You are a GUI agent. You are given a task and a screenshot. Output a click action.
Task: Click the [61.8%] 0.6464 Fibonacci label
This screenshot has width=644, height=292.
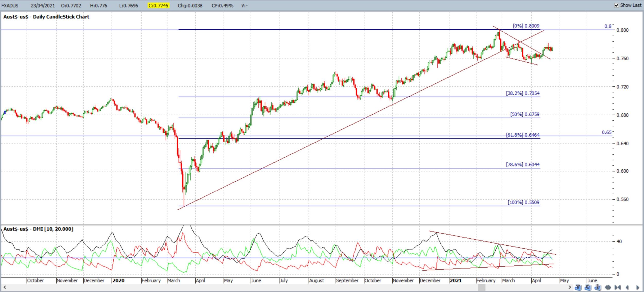pyautogui.click(x=523, y=135)
